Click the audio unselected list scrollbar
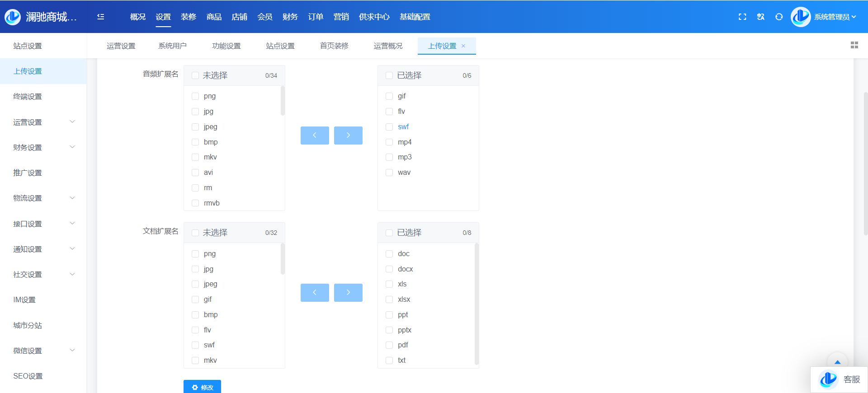The height and width of the screenshot is (393, 868). click(x=283, y=101)
